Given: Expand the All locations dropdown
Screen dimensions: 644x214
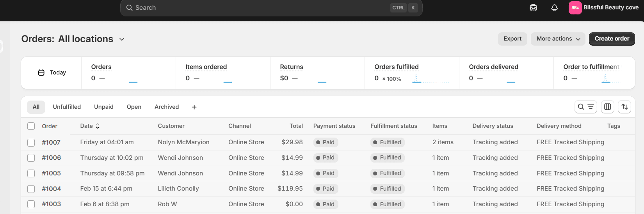Looking at the screenshot, I should 122,39.
